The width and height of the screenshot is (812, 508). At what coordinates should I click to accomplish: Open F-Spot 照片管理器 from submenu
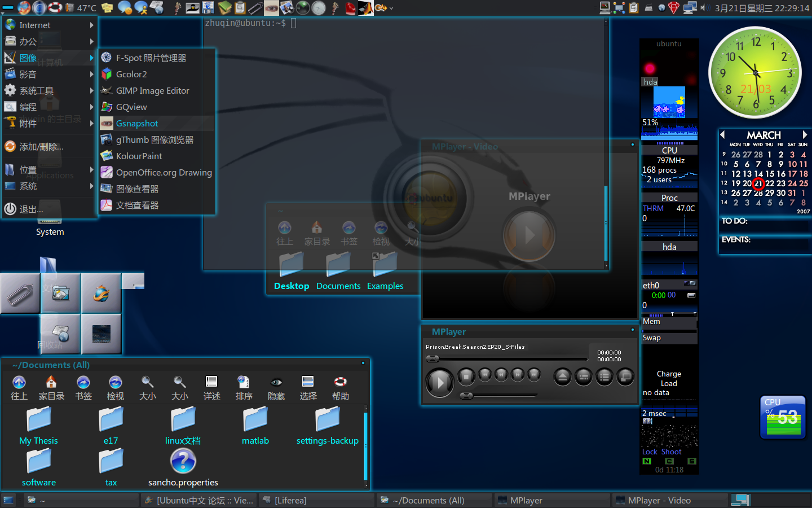pyautogui.click(x=157, y=58)
